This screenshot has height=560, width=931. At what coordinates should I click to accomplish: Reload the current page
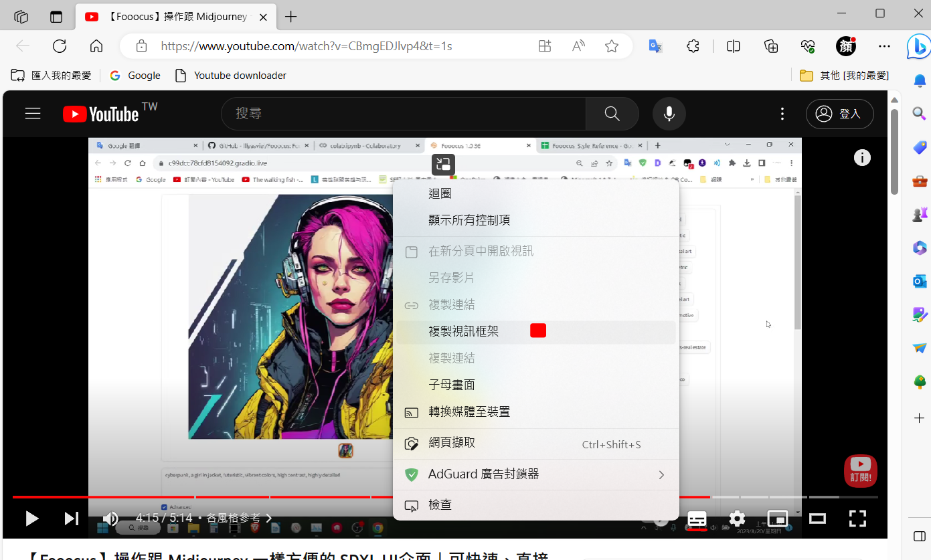click(60, 46)
